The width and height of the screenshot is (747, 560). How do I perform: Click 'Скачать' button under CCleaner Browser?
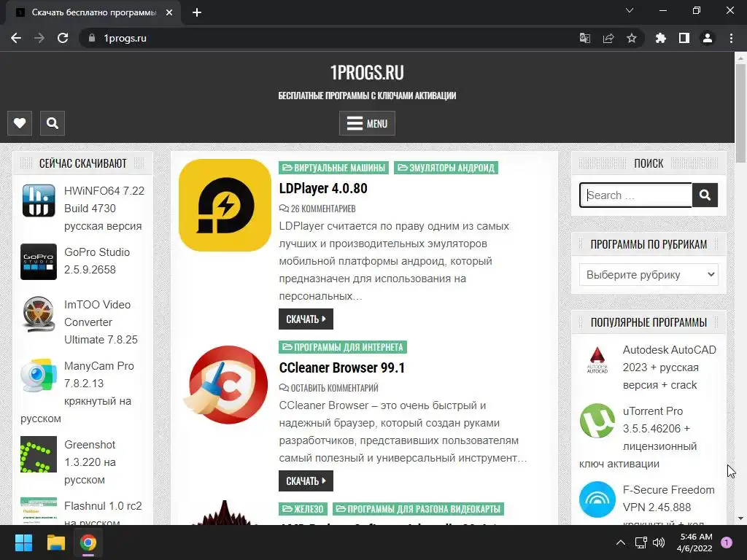coord(306,481)
